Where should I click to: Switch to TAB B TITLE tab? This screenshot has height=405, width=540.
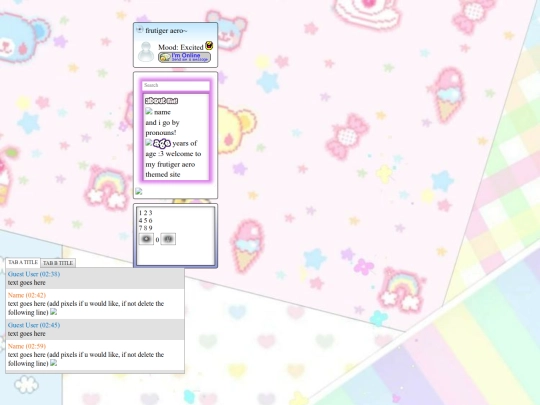pos(58,263)
